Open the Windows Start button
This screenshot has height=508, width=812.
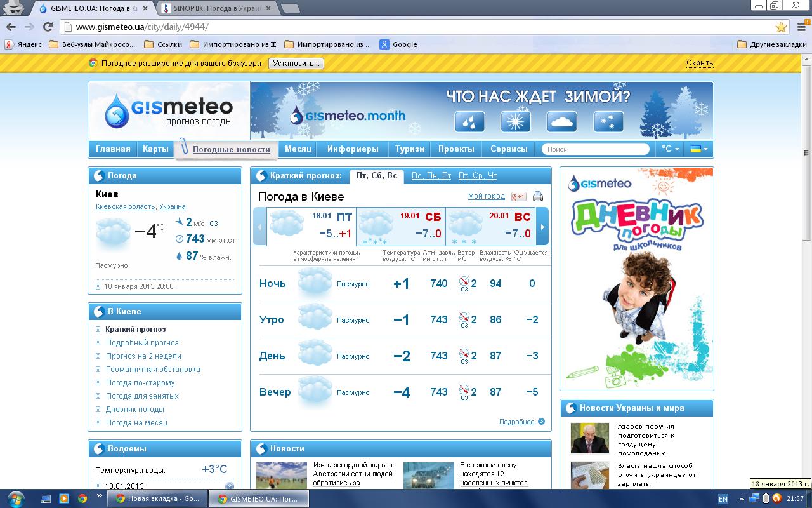15,498
